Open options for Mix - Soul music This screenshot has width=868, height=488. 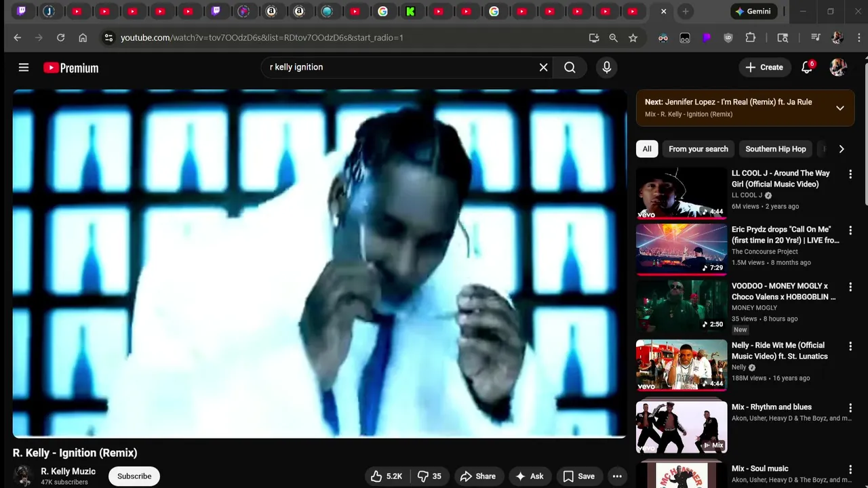(850, 470)
